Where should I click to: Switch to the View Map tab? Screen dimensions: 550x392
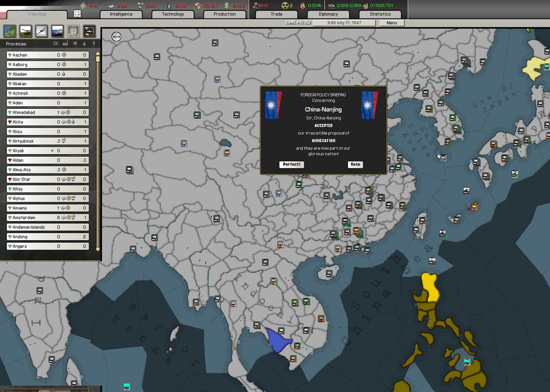tap(37, 14)
